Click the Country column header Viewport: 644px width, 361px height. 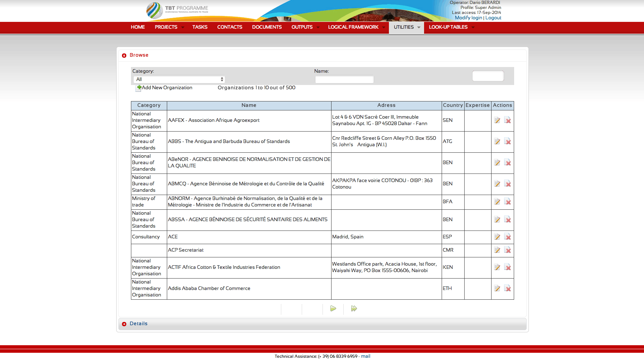(453, 105)
